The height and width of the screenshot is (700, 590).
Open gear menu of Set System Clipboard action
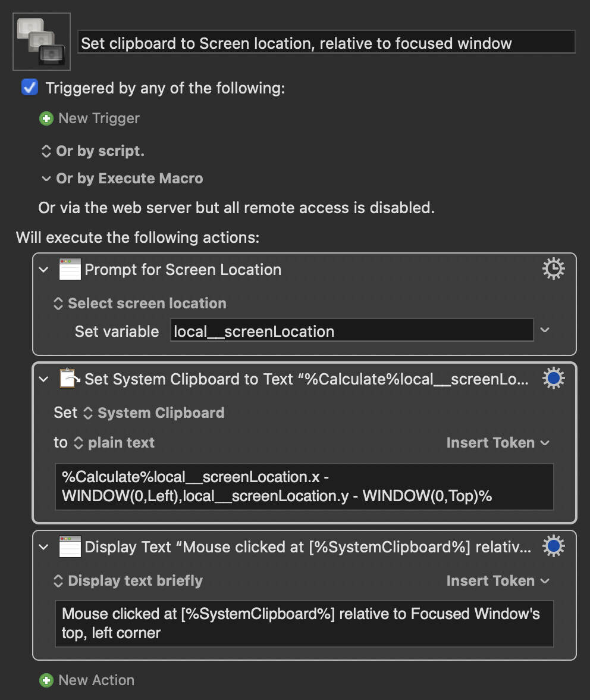pyautogui.click(x=554, y=379)
